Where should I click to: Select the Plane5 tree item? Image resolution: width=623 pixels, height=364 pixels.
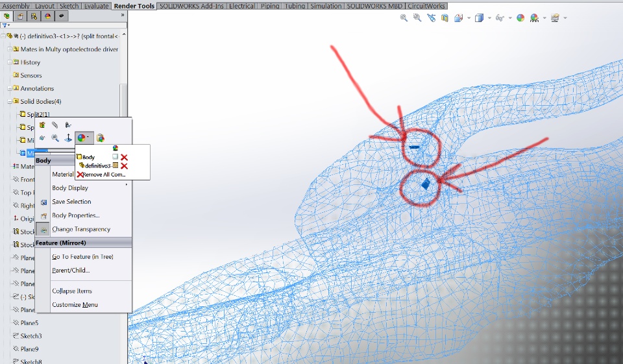[x=29, y=322]
